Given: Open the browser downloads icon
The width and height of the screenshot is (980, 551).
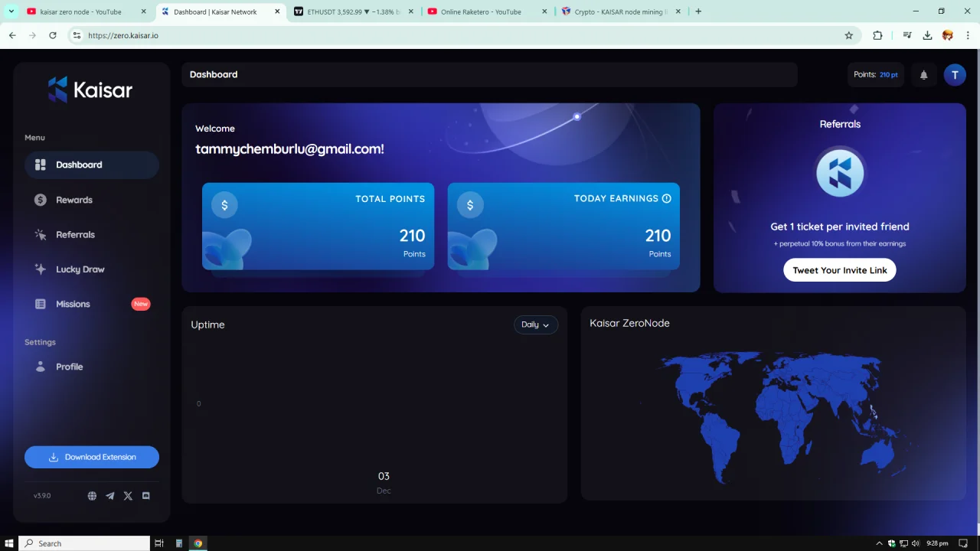Looking at the screenshot, I should point(927,35).
